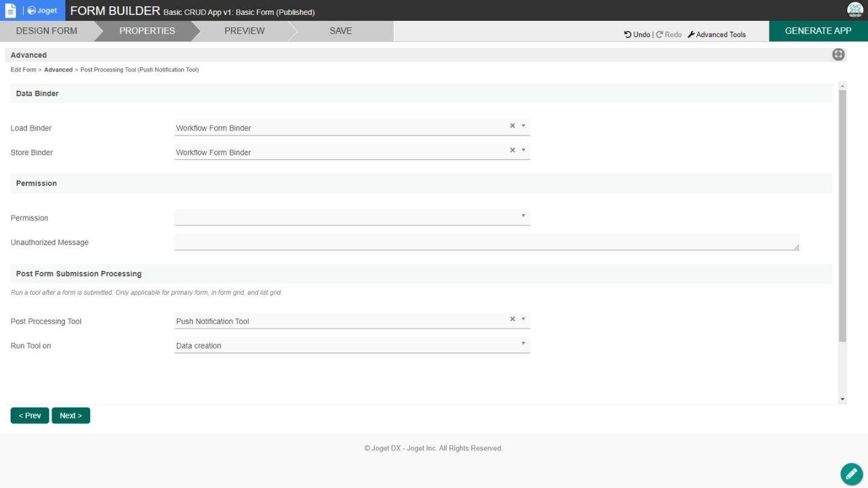This screenshot has height=488, width=868.
Task: Expand the Load Binder dropdown
Action: pyautogui.click(x=524, y=126)
